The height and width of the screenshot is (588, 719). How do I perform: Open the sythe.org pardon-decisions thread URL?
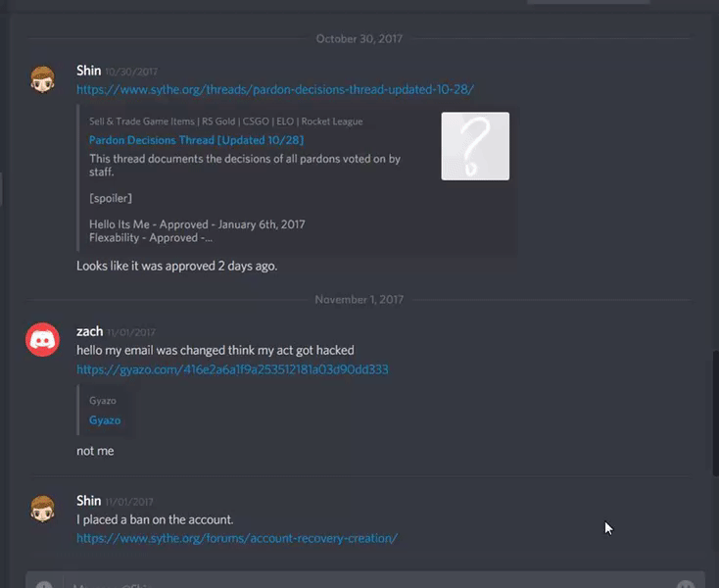(x=275, y=89)
